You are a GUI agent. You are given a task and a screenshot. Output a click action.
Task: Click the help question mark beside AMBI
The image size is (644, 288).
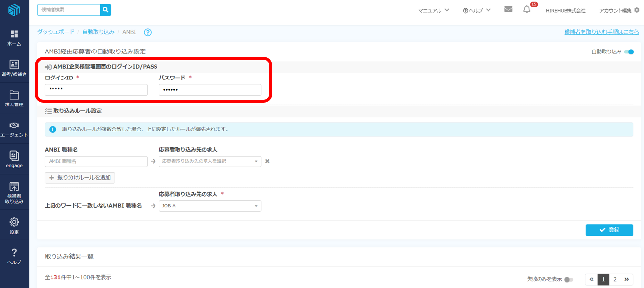tap(148, 32)
